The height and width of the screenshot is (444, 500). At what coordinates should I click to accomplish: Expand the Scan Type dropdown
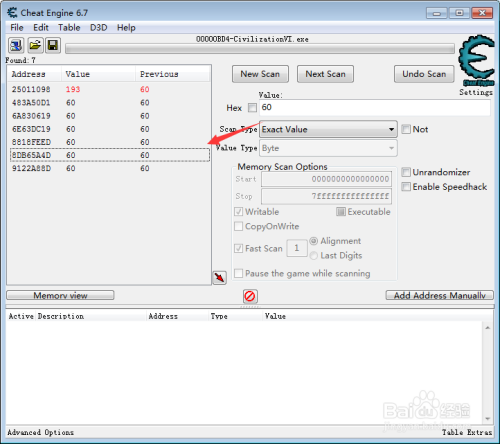[x=328, y=129]
